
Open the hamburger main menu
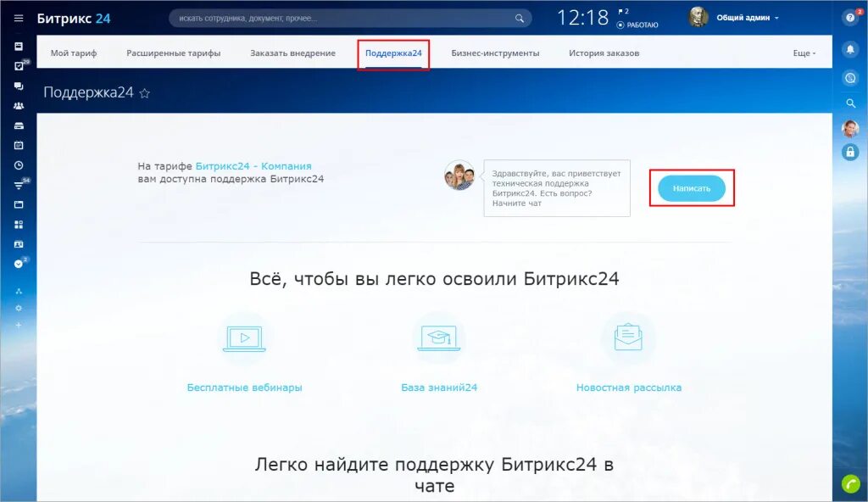click(19, 19)
